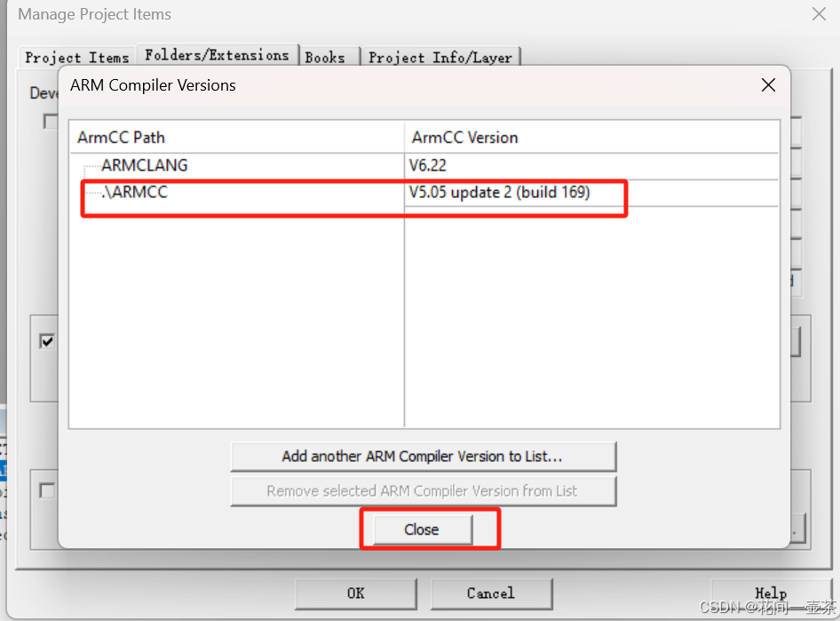This screenshot has width=840, height=621.
Task: Click Cancel in Manage Project Items window
Action: pyautogui.click(x=491, y=593)
